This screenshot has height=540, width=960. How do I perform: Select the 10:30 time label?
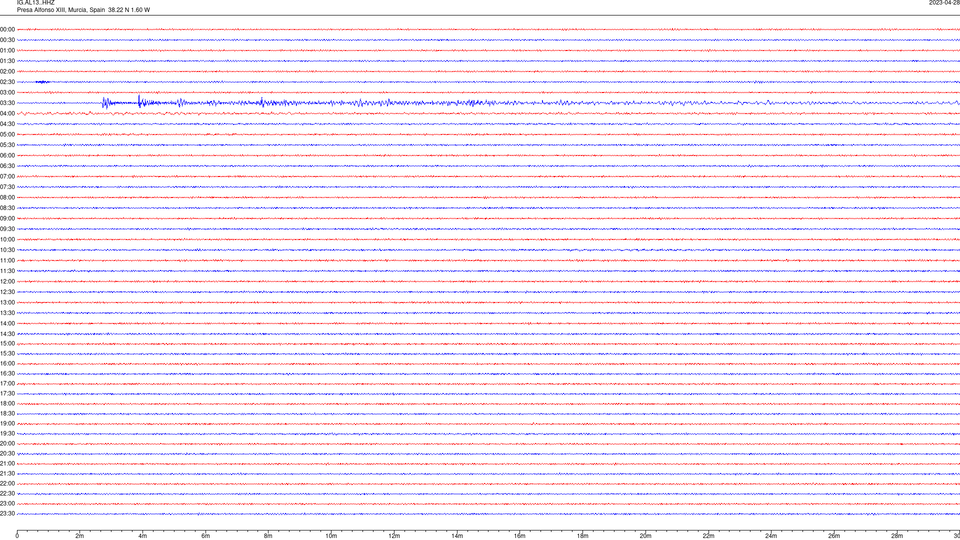point(7,250)
